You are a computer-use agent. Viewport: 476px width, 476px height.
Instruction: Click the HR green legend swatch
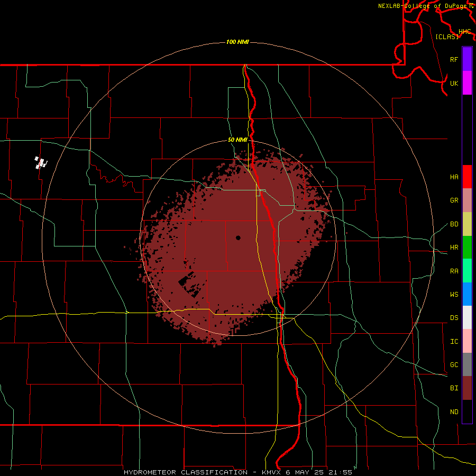[467, 248]
